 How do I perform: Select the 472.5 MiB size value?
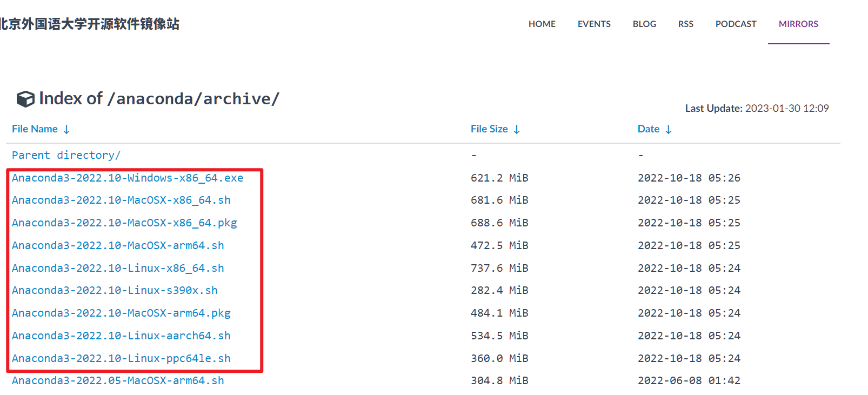coord(499,245)
